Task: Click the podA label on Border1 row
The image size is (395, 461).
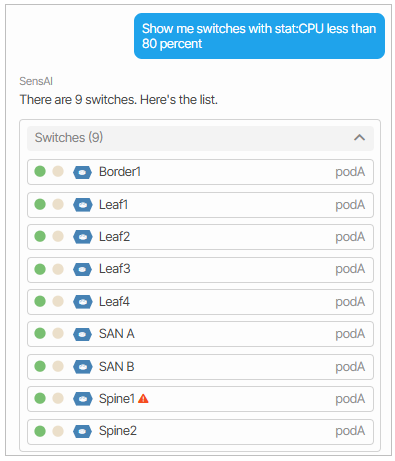Action: (x=350, y=172)
